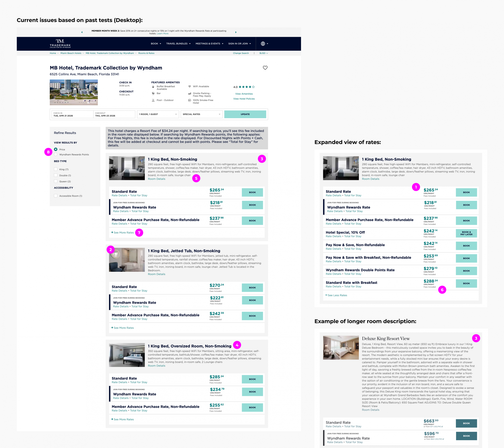Click the left arrow on the promo banner
504x448 pixels.
(x=82, y=32)
